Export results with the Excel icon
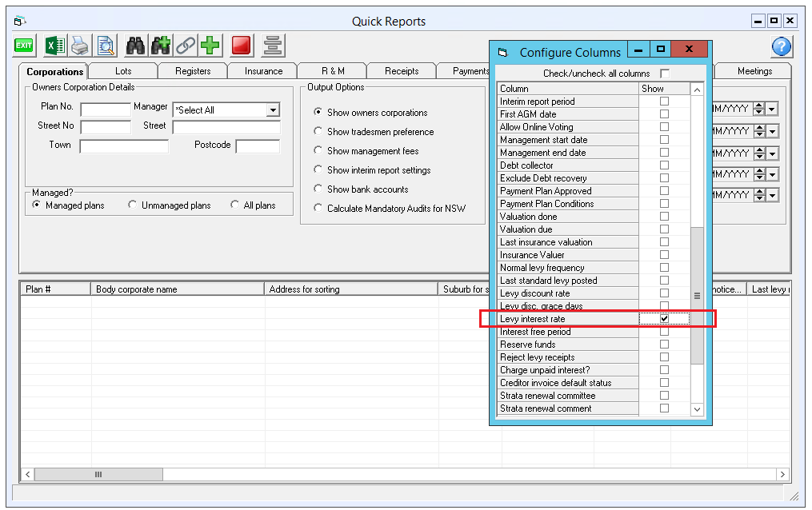Screen dimensions: 812x510 [55, 46]
